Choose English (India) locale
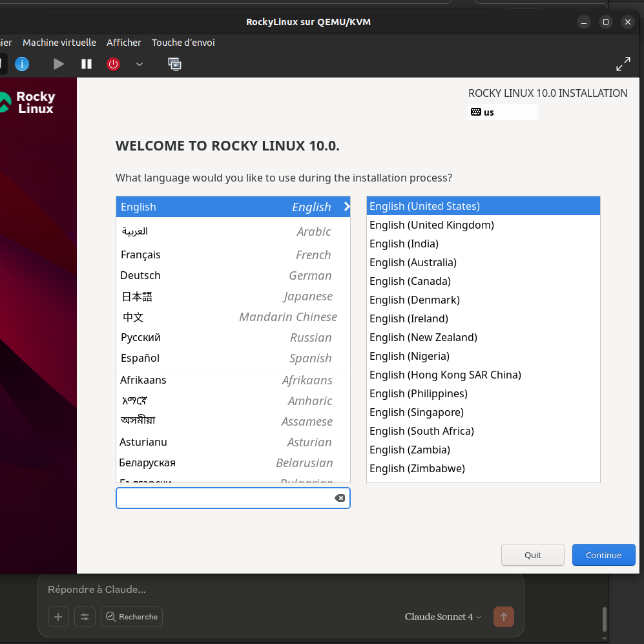 [x=483, y=244]
